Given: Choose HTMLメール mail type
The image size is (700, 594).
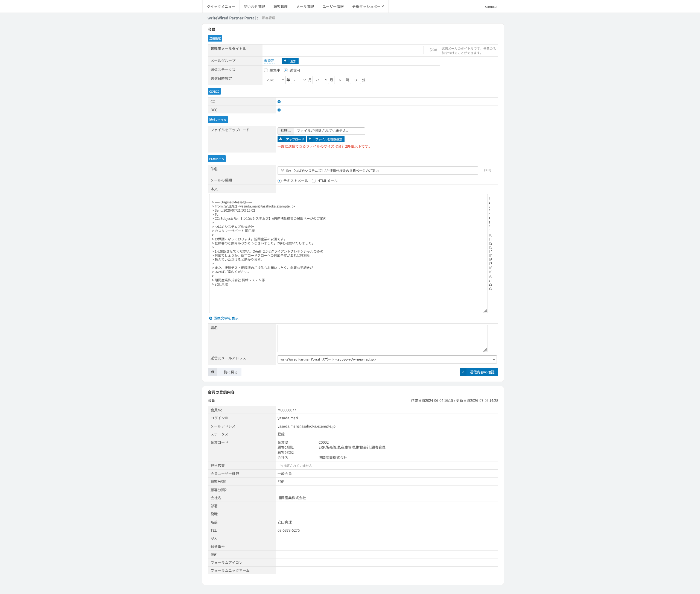Looking at the screenshot, I should tap(314, 181).
